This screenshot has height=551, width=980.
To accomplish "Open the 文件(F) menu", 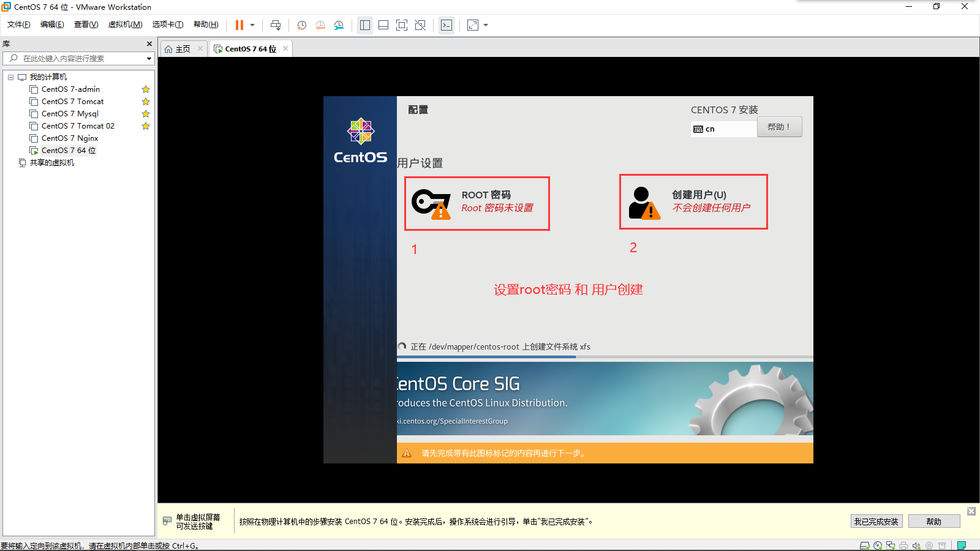I will pos(18,24).
